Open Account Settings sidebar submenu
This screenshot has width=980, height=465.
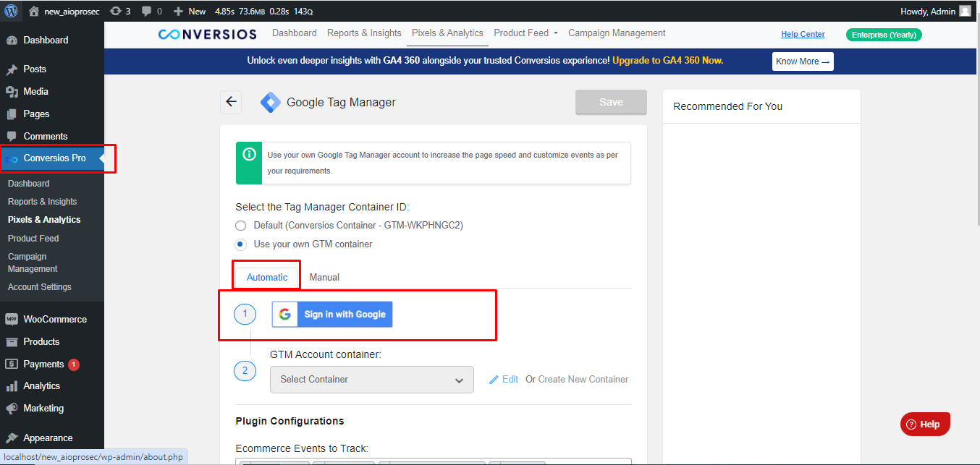click(x=40, y=287)
